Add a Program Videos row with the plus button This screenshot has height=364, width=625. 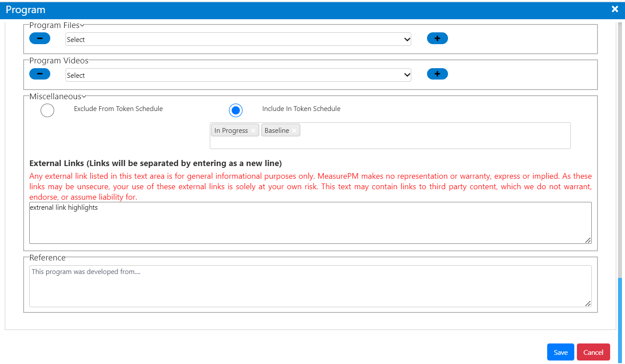pos(437,74)
